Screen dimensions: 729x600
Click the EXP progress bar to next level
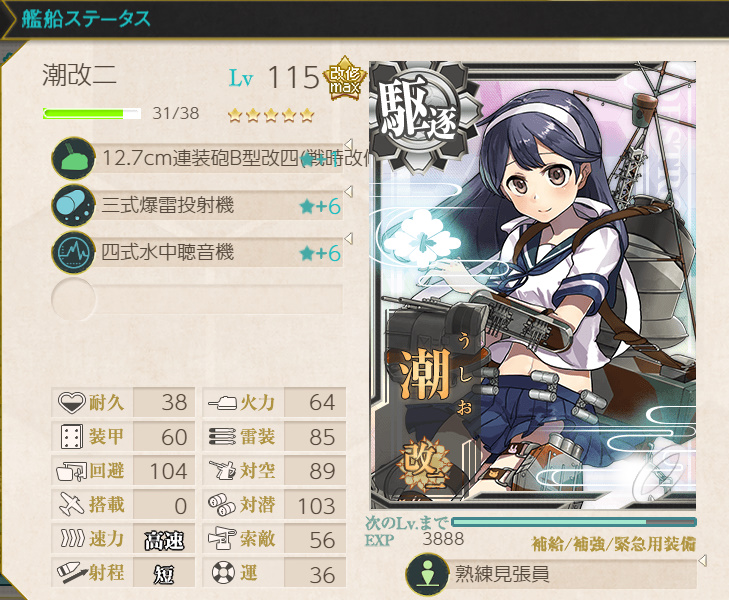(574, 522)
